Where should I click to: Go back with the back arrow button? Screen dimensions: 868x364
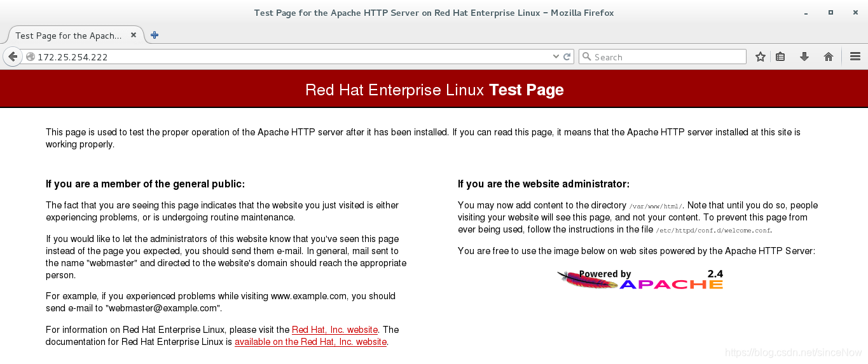click(x=12, y=57)
